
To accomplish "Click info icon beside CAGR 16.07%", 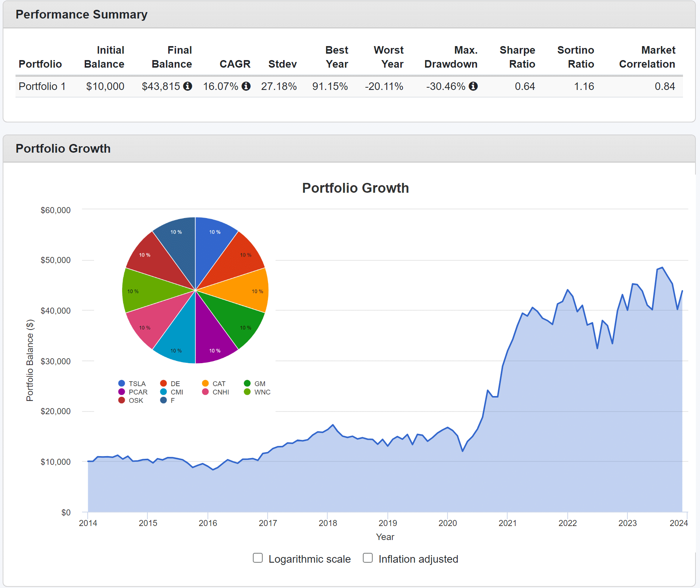I will coord(246,87).
